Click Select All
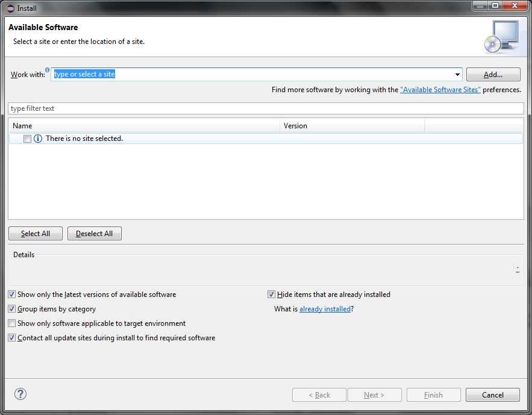 (35, 233)
